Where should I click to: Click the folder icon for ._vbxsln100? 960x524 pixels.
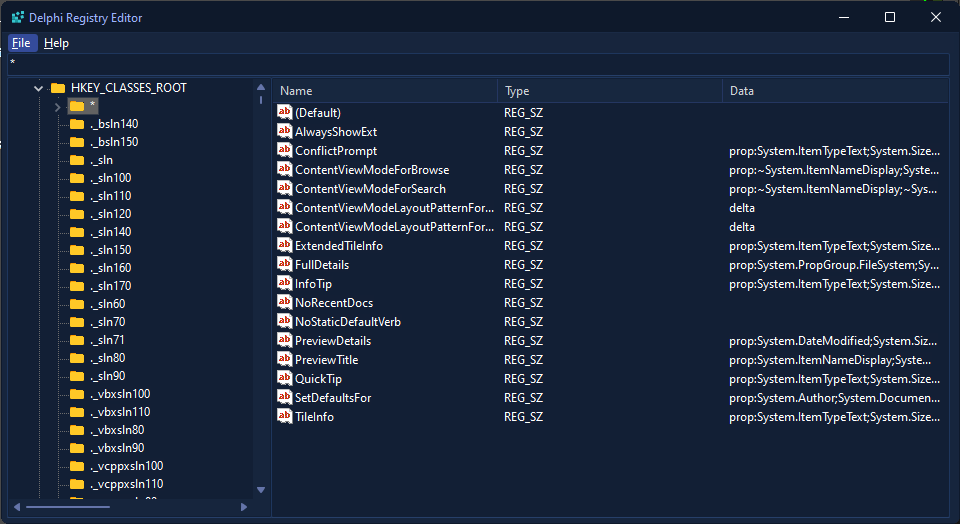[77, 394]
